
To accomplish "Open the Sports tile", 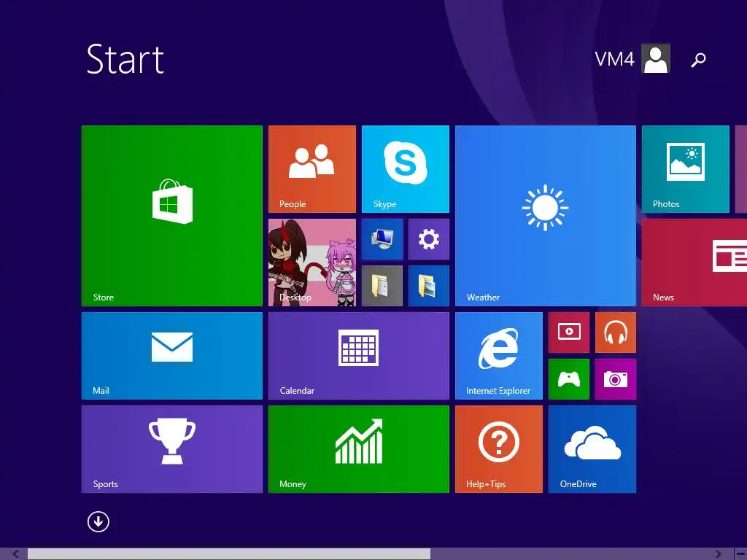I will pos(172,449).
